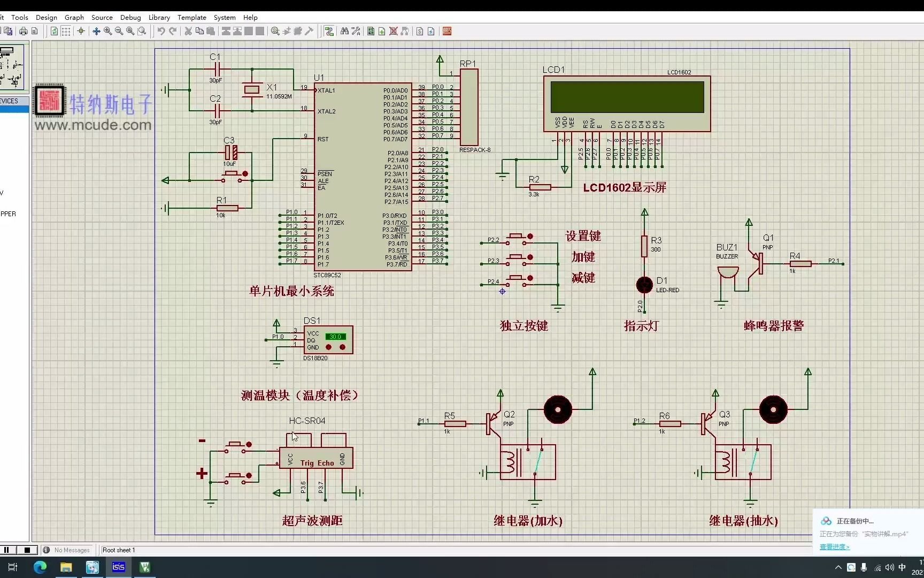The height and width of the screenshot is (578, 924).
Task: Zoom in with magnifier plus icon
Action: tap(107, 31)
